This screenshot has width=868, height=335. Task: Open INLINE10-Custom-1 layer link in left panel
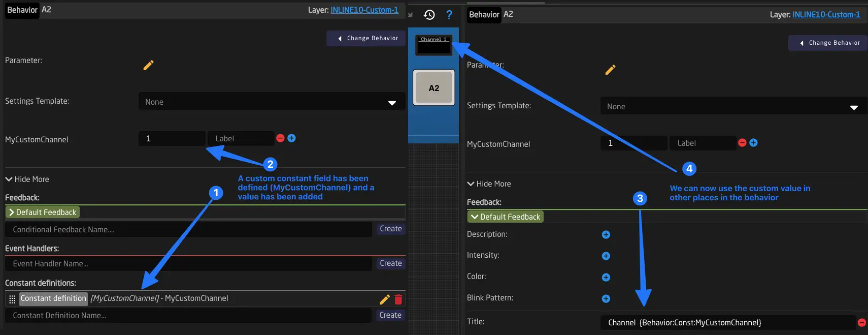tap(364, 10)
